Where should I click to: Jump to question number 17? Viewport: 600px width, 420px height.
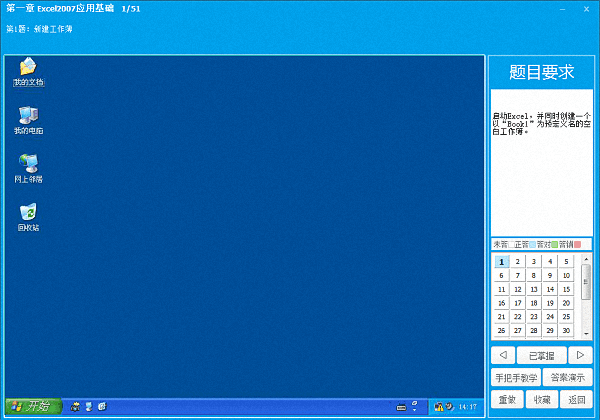click(x=518, y=303)
